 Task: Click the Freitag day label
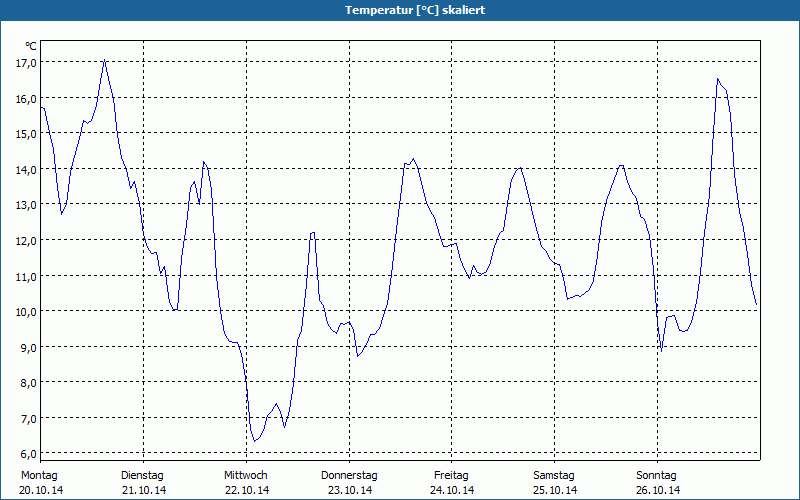click(x=452, y=475)
